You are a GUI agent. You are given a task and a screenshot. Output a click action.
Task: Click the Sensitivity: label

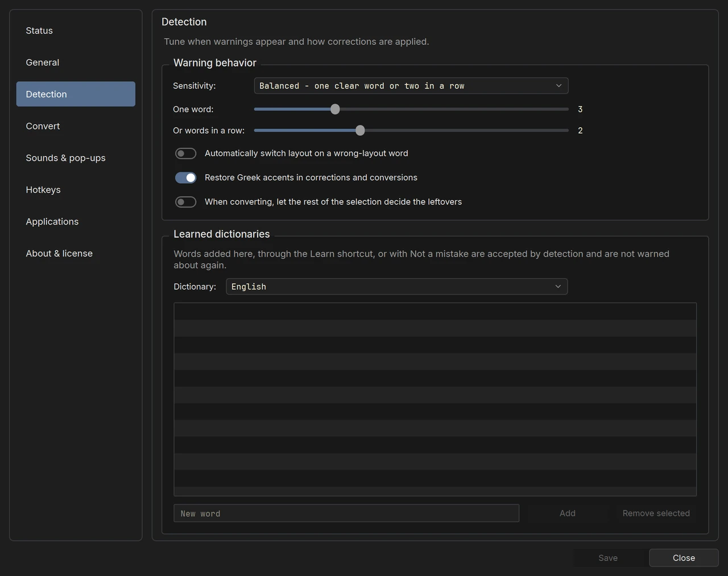(195, 86)
